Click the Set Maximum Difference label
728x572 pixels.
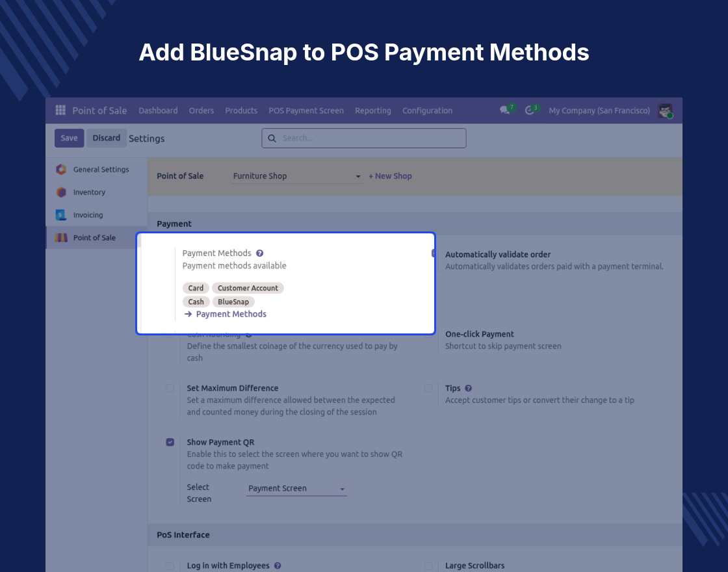coord(233,388)
